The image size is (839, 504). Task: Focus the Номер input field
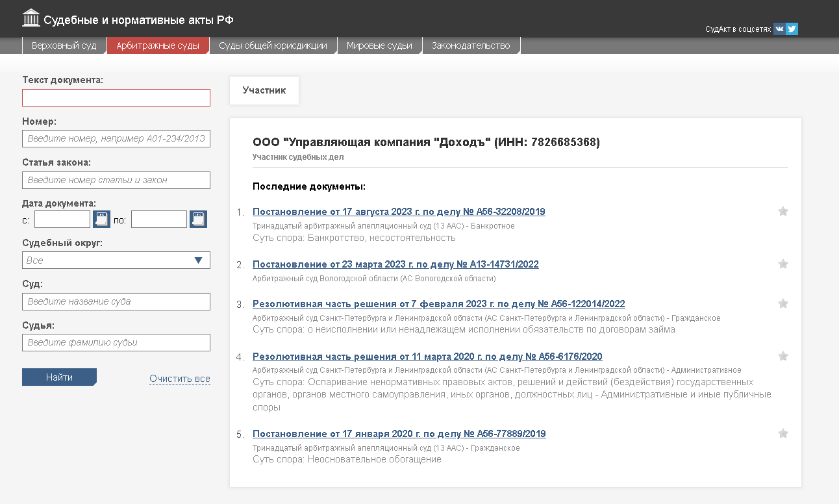tap(116, 138)
